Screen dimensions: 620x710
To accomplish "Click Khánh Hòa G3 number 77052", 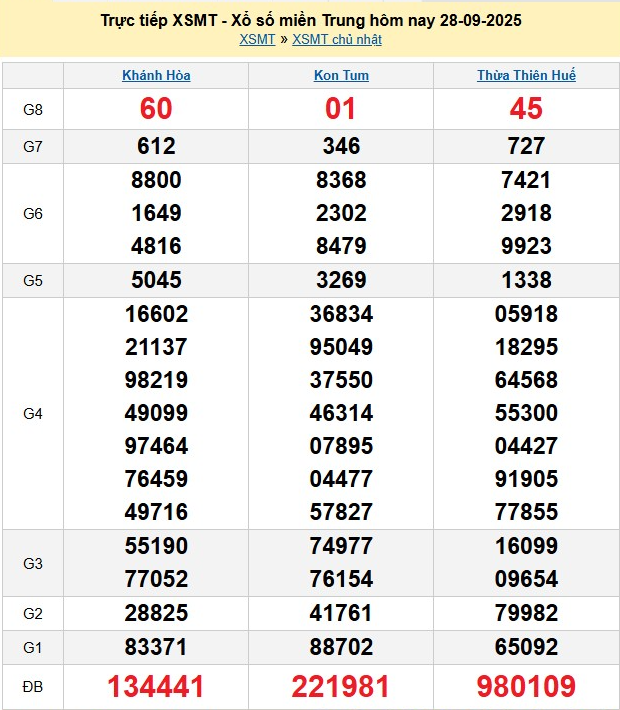I will 156,579.
